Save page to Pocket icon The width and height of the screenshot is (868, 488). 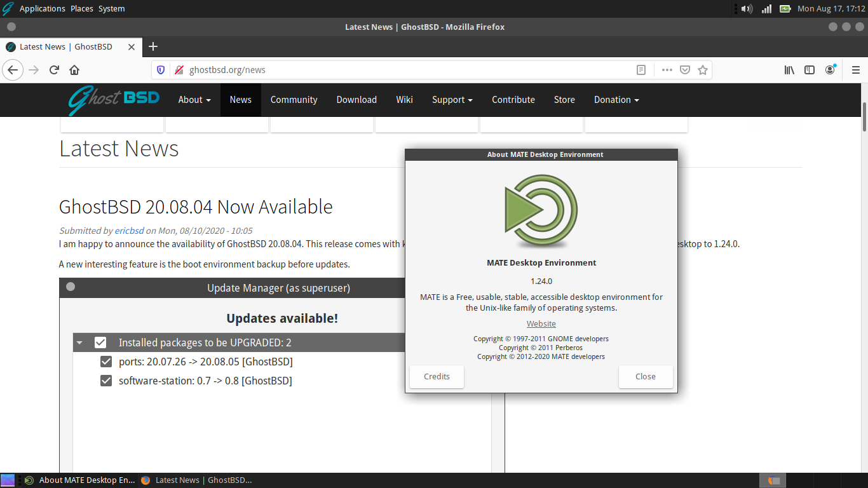685,70
